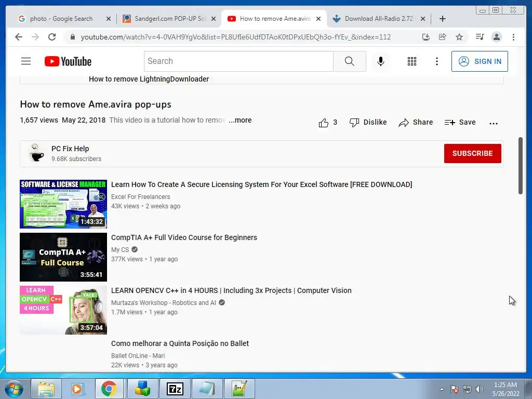The height and width of the screenshot is (399, 532).
Task: Click the network tray icon
Action: click(467, 389)
